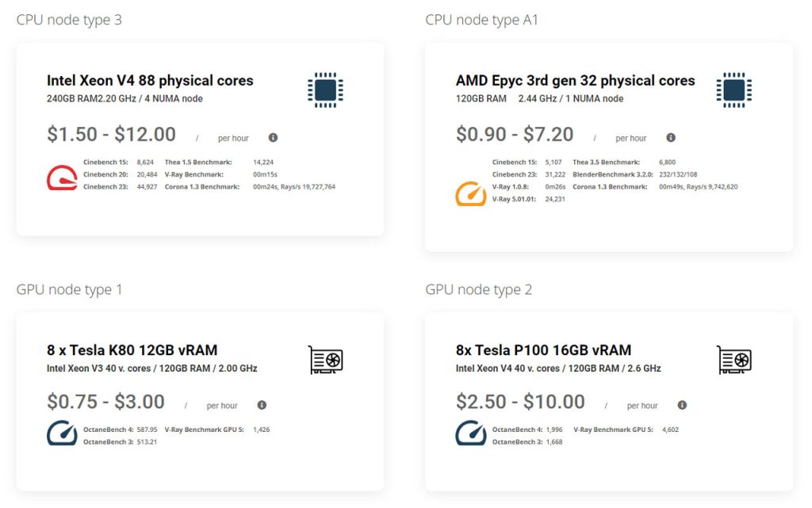The image size is (812, 508).
Task: Click the per hour label on CPU node type 3
Action: coord(233,137)
